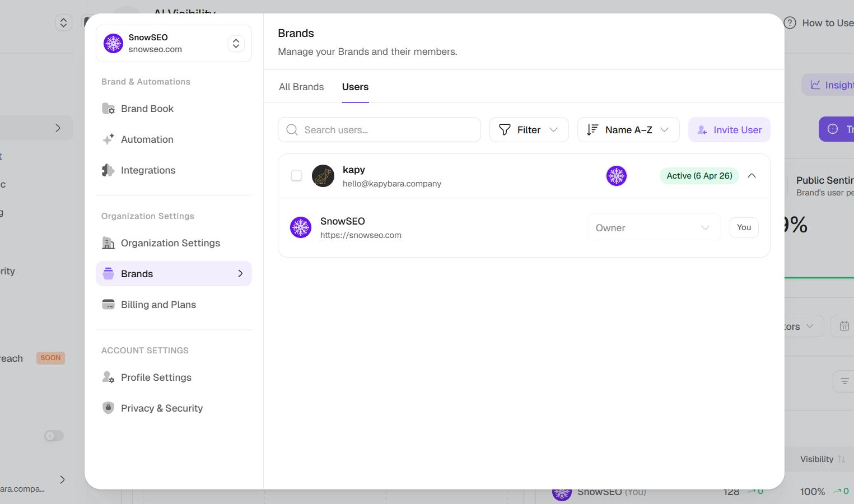Check the checkbox next to user kapy
The width and height of the screenshot is (854, 504).
click(296, 175)
